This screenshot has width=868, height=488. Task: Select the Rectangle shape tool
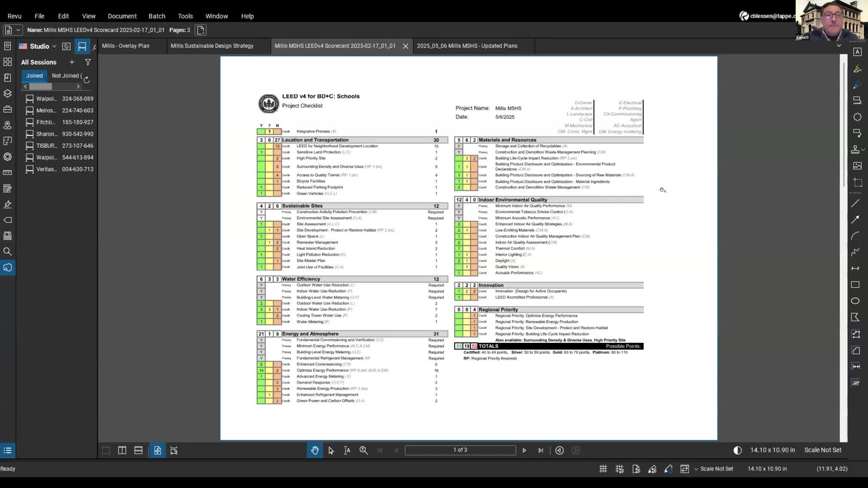(855, 285)
